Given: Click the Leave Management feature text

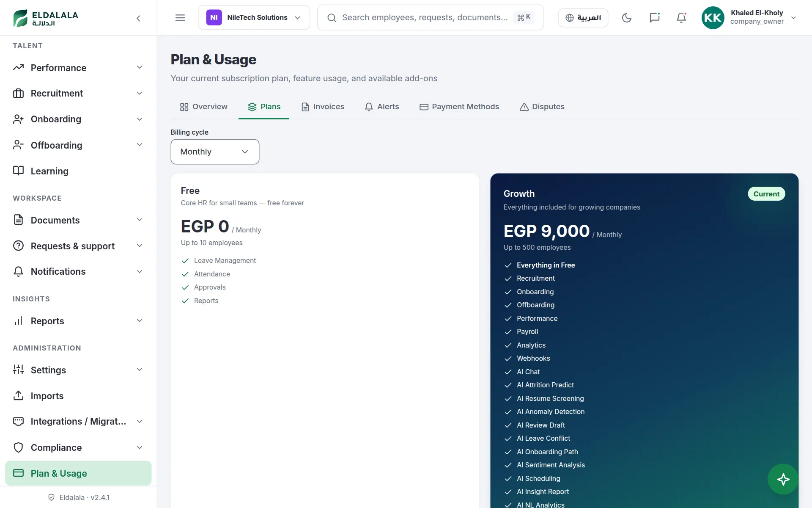Looking at the screenshot, I should (x=225, y=261).
